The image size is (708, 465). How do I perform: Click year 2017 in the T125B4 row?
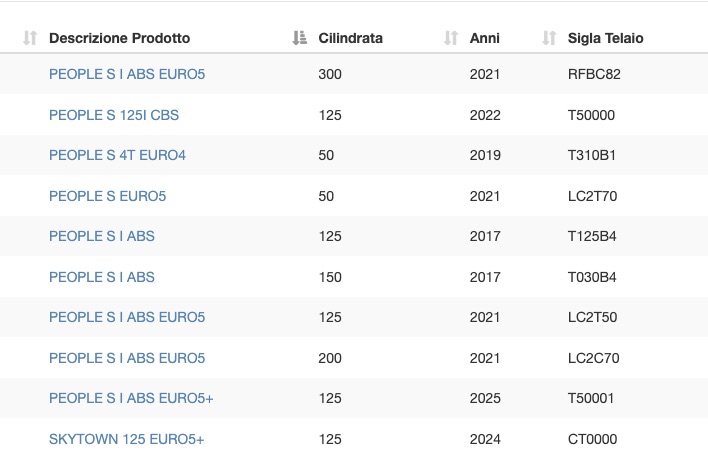point(485,236)
